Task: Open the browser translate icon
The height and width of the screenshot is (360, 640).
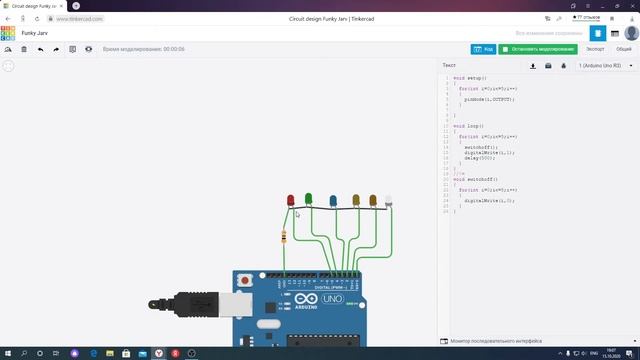Action: [x=548, y=19]
